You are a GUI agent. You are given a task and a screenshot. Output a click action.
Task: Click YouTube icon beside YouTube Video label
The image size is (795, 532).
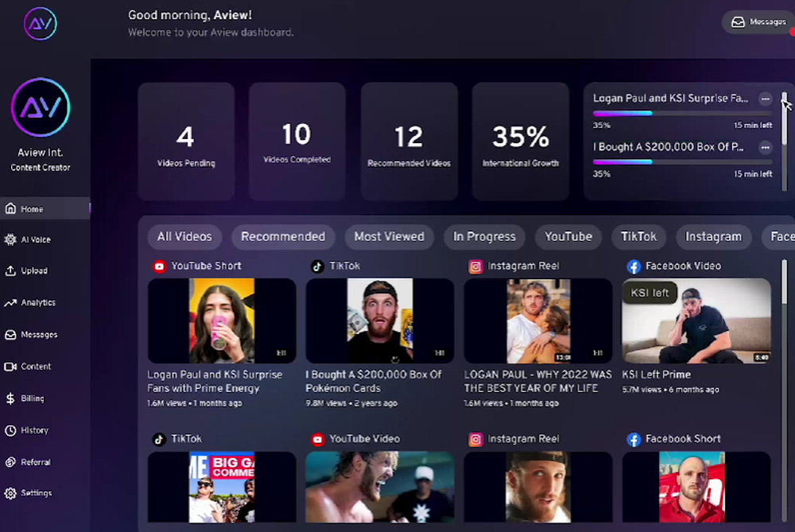(317, 439)
